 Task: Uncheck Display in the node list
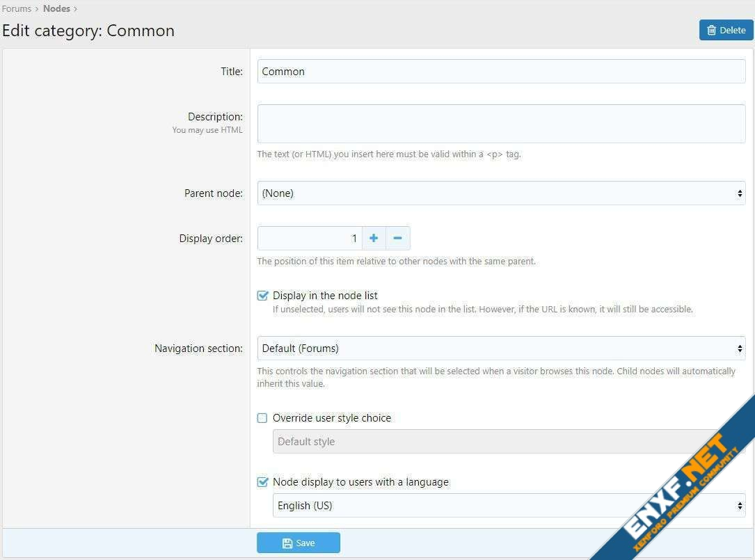[x=262, y=296]
